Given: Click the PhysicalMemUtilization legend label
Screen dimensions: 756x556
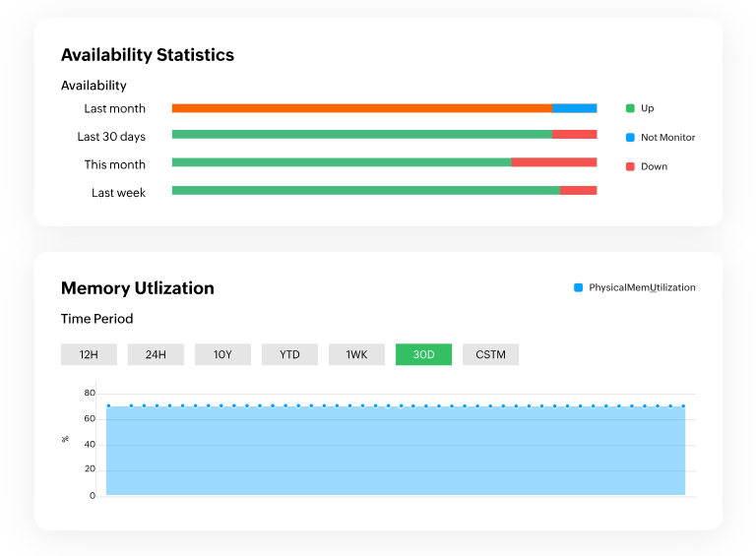Looking at the screenshot, I should tap(642, 287).
